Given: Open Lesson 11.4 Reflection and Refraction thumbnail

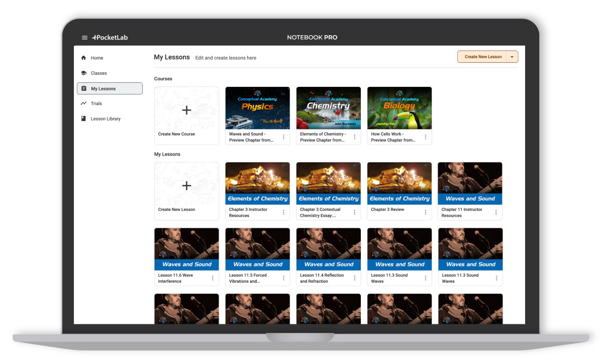Looking at the screenshot, I should [329, 249].
